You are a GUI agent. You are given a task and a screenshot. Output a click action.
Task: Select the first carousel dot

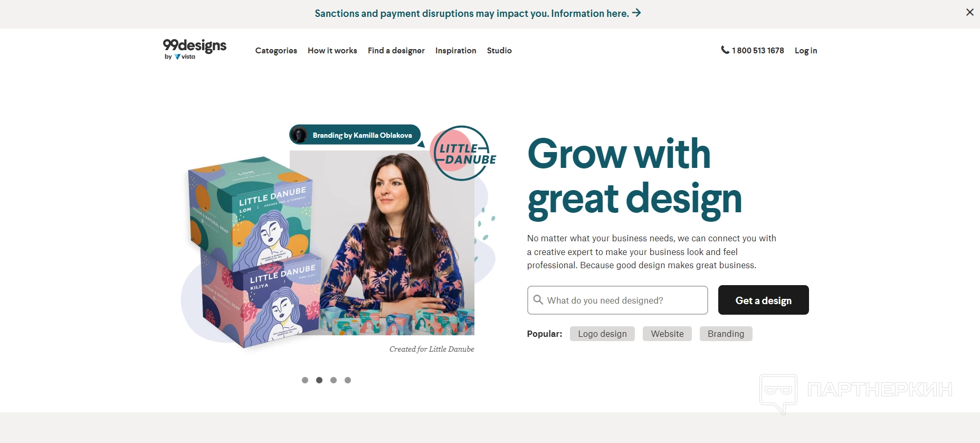(305, 380)
